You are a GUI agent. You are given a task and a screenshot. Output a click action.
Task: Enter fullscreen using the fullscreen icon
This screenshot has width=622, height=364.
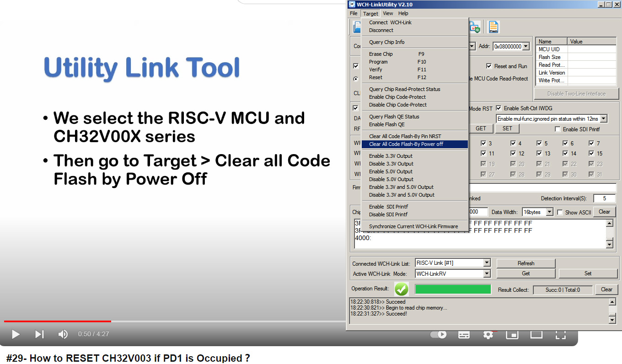[560, 335]
